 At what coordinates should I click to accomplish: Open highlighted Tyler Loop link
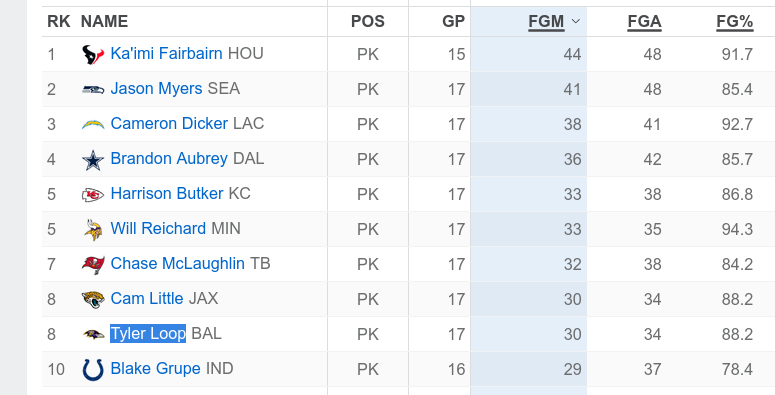point(148,334)
